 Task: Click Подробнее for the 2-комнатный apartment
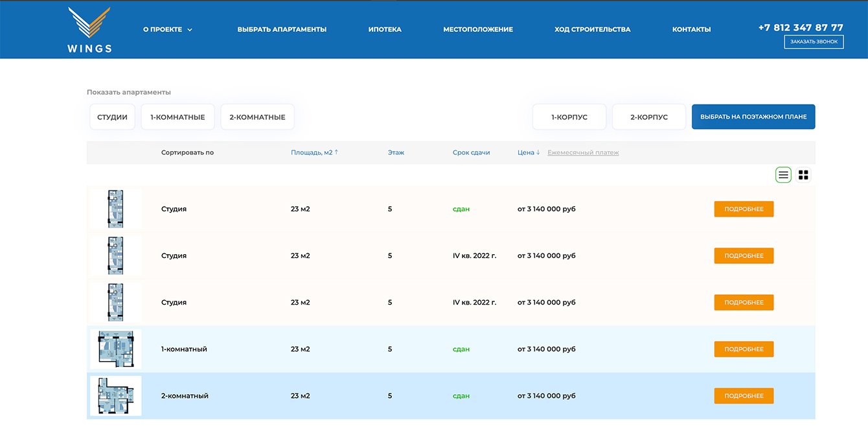click(744, 395)
